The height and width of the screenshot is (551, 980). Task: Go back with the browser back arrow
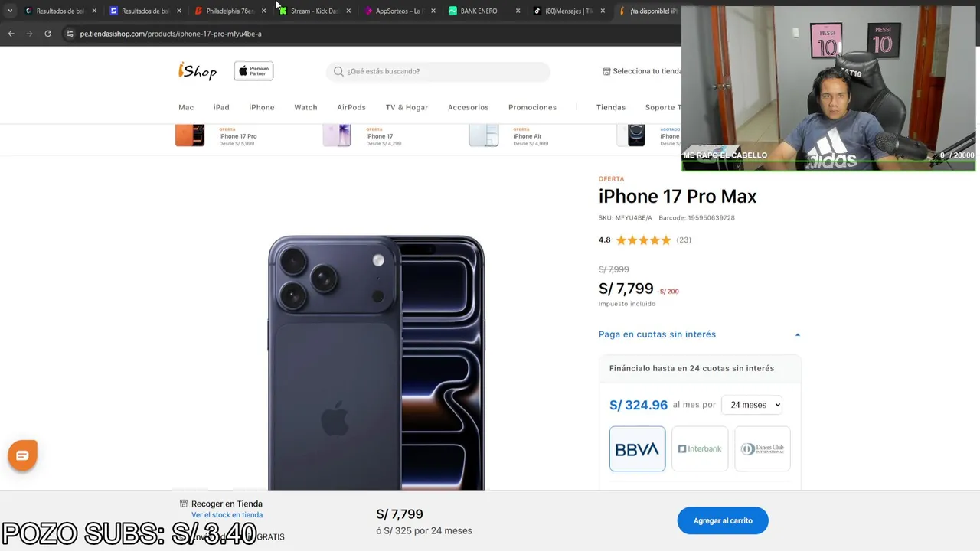[11, 34]
